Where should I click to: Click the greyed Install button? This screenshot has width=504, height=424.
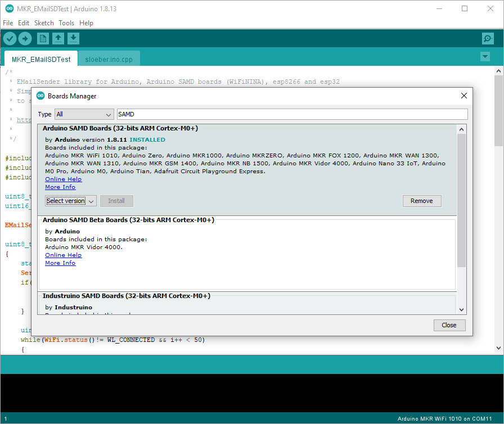coord(116,201)
